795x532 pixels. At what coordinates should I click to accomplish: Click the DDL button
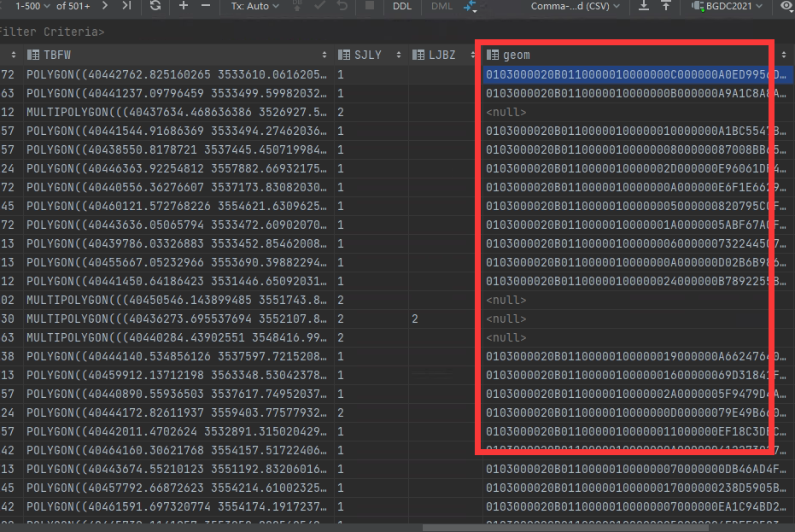401,6
